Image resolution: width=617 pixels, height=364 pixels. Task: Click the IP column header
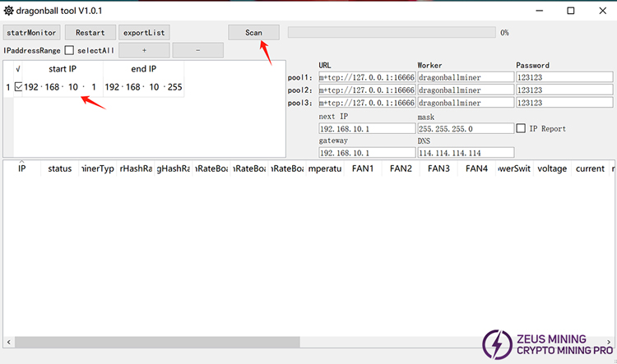click(x=22, y=168)
